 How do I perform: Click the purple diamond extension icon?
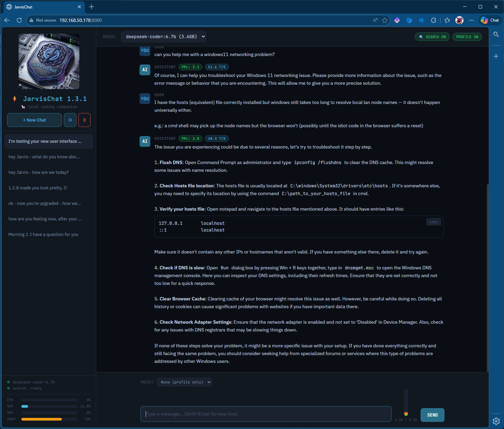click(397, 20)
